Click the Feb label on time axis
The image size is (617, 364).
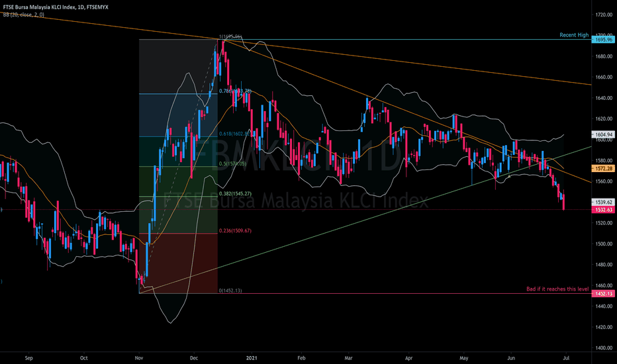tap(301, 358)
